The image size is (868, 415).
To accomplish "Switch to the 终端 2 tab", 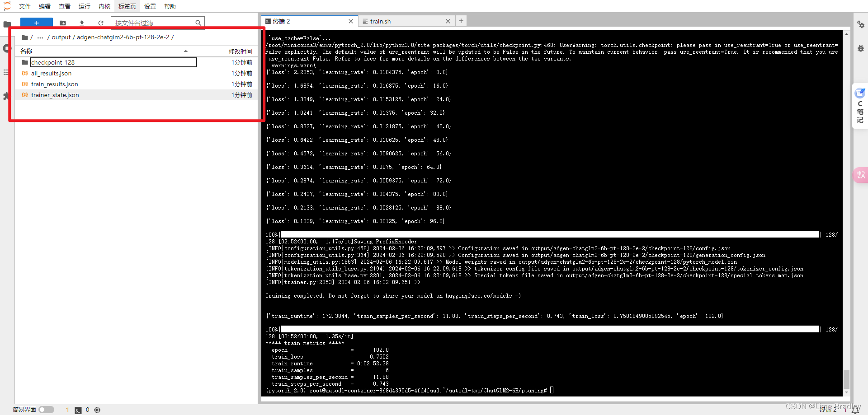I will pyautogui.click(x=310, y=21).
